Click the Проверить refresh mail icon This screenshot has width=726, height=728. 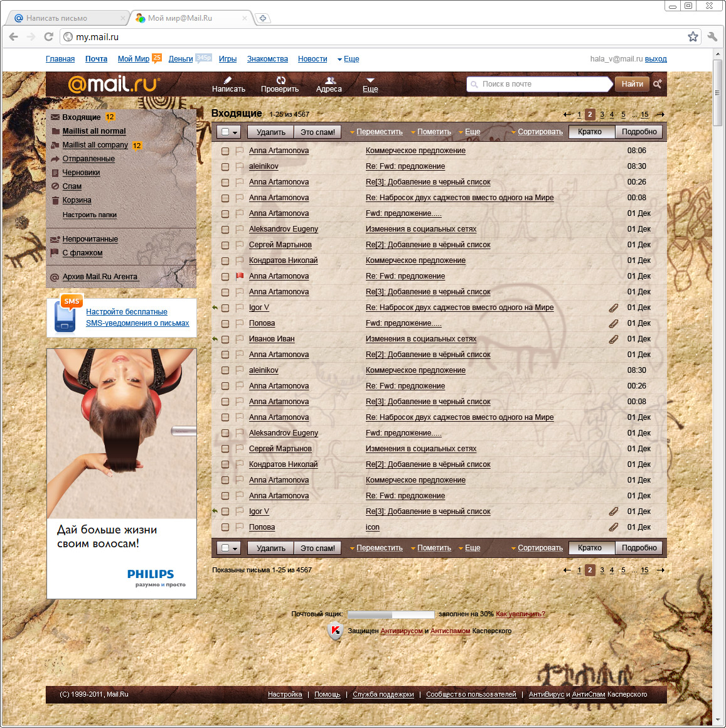(281, 80)
